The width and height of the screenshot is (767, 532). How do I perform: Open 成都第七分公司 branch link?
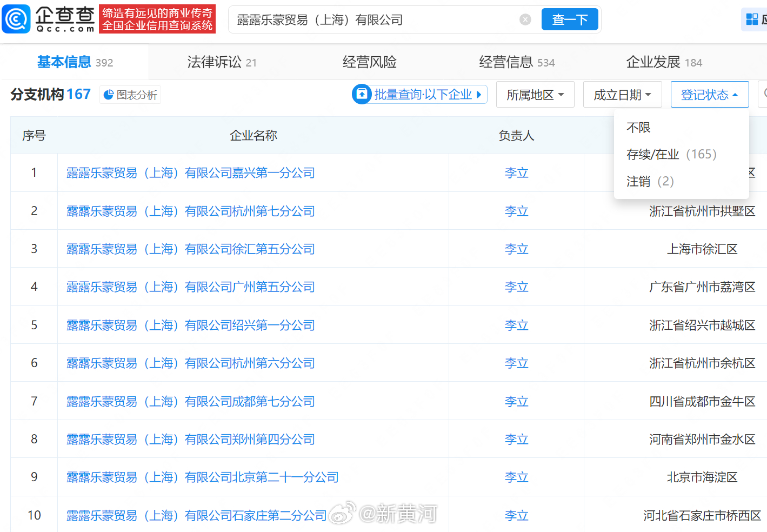click(x=191, y=402)
